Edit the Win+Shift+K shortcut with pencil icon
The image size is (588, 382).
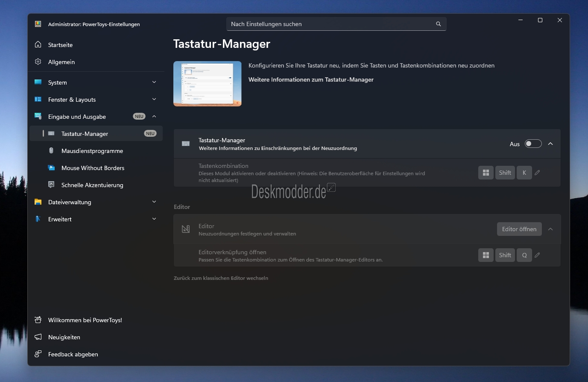537,173
